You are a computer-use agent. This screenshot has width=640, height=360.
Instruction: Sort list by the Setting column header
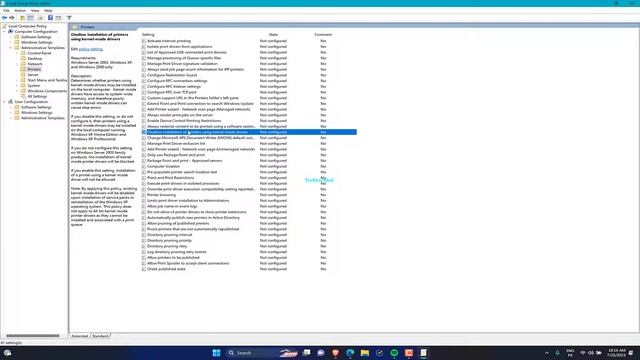[x=148, y=35]
